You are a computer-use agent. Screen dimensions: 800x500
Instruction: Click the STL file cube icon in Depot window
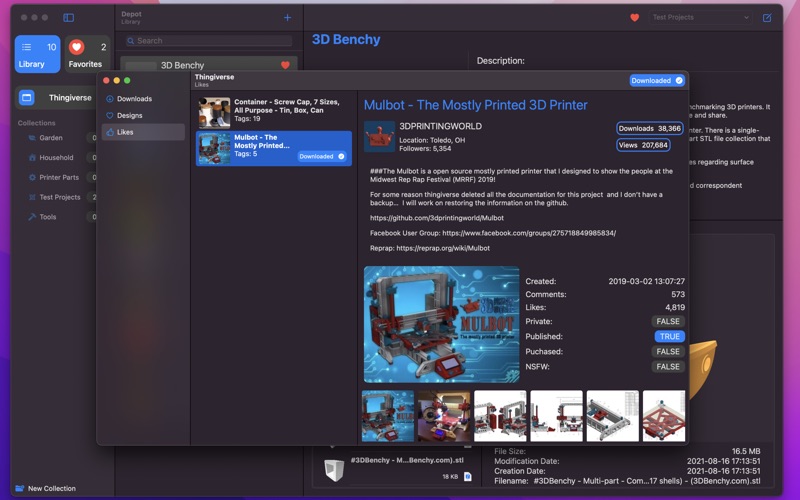334,470
